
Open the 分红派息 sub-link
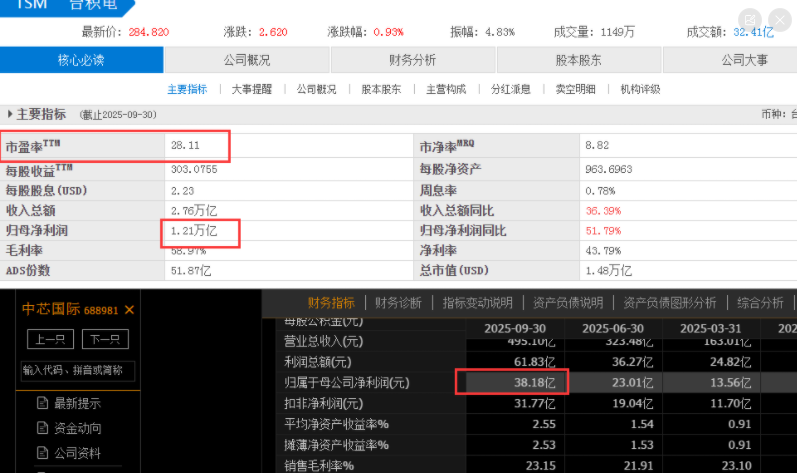(511, 89)
